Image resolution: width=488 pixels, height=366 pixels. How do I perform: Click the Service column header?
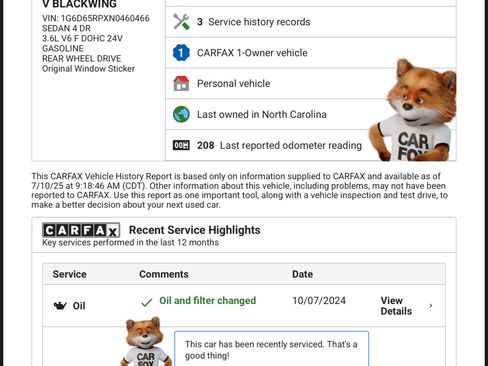(x=69, y=274)
